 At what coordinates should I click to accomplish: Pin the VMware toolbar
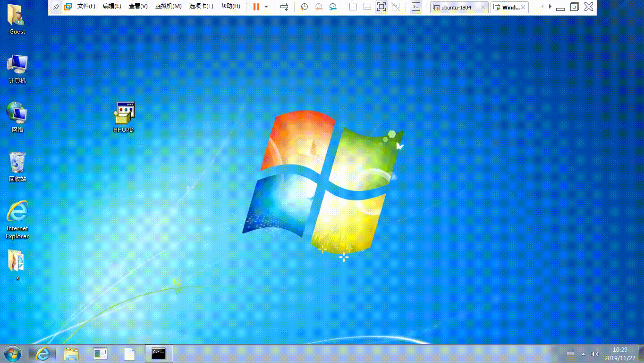(x=56, y=7)
